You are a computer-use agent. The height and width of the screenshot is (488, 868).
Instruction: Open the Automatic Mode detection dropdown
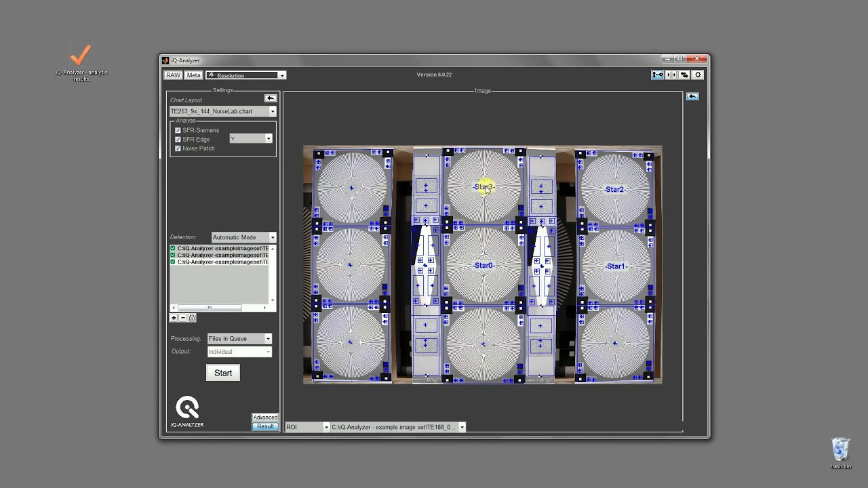pyautogui.click(x=243, y=237)
